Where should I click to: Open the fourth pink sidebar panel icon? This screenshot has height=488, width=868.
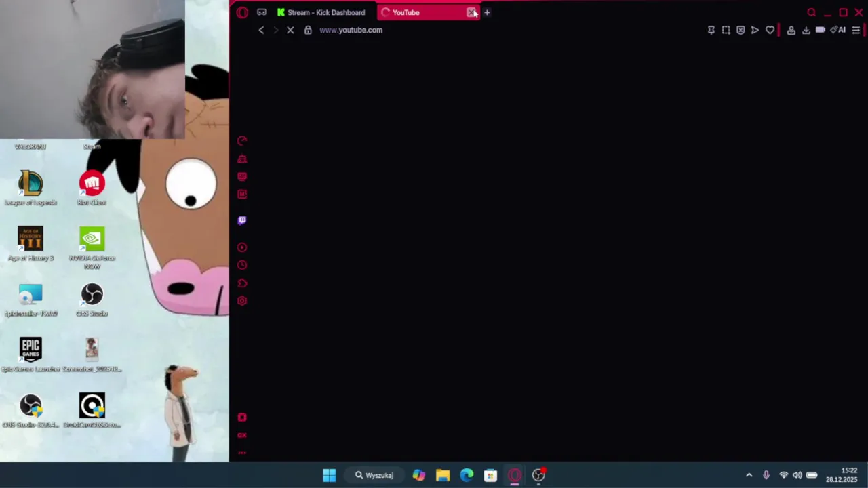click(242, 194)
